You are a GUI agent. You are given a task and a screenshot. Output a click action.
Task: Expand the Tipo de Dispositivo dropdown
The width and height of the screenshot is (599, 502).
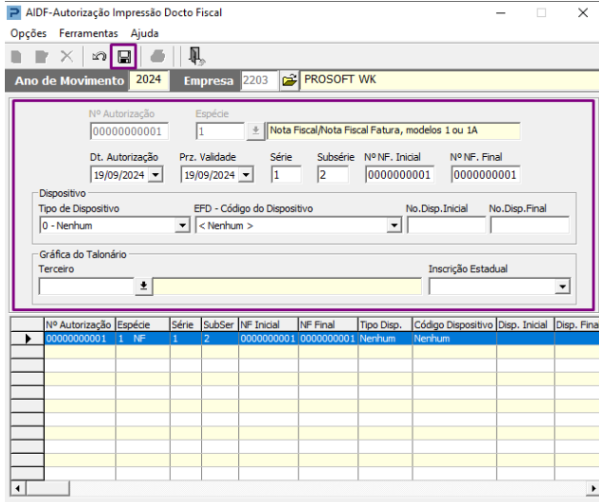click(x=183, y=225)
